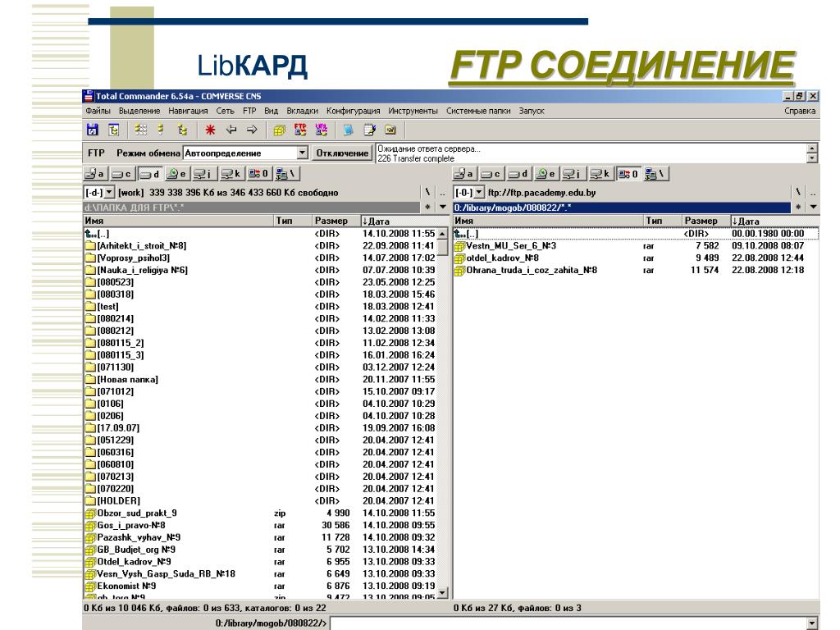The width and height of the screenshot is (840, 630).
Task: Go to root using right panel backslash button
Action: tap(797, 192)
